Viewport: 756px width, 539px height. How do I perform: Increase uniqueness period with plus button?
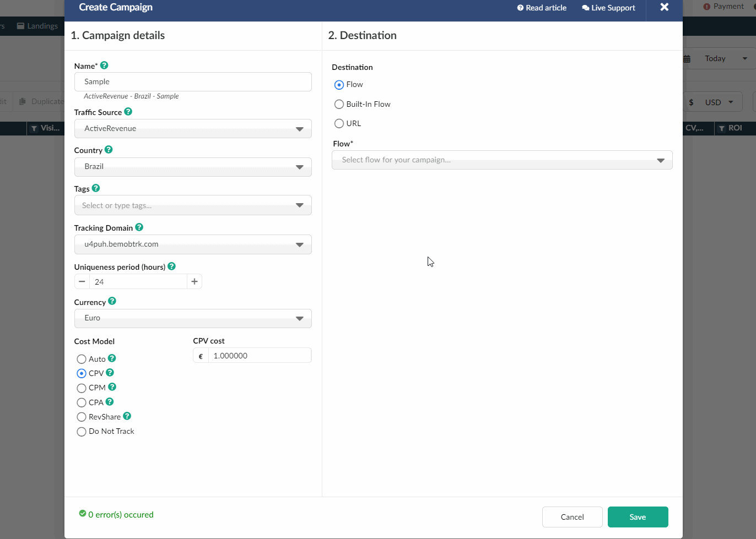(195, 281)
